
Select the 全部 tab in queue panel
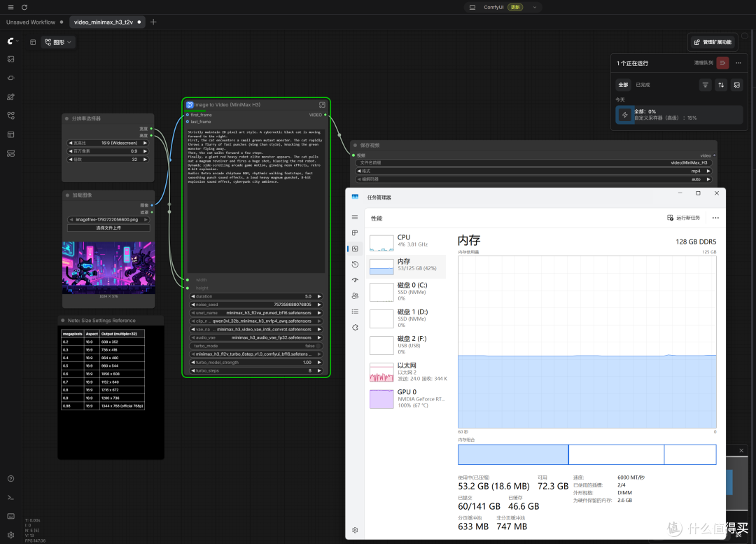pyautogui.click(x=624, y=85)
